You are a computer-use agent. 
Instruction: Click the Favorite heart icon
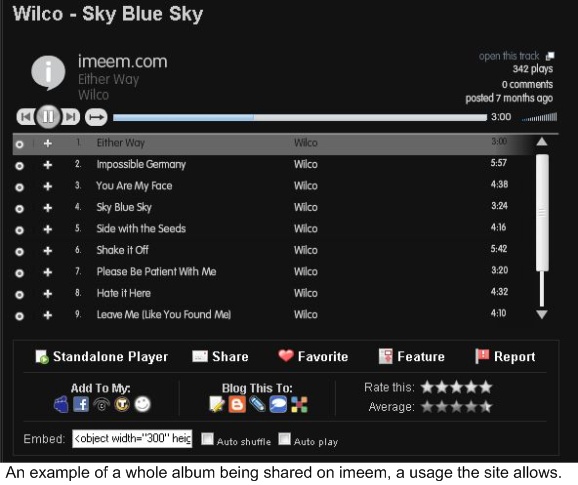pyautogui.click(x=286, y=356)
